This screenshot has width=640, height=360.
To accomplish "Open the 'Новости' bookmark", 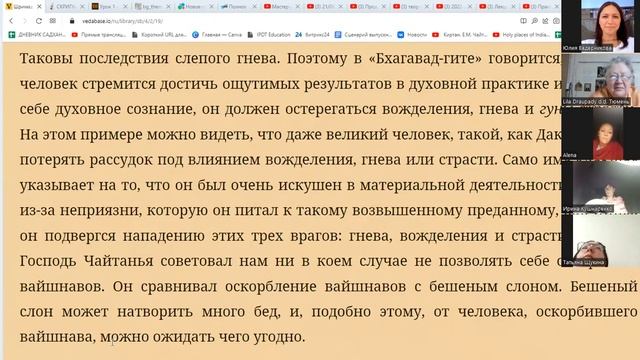I will [x=412, y=35].
